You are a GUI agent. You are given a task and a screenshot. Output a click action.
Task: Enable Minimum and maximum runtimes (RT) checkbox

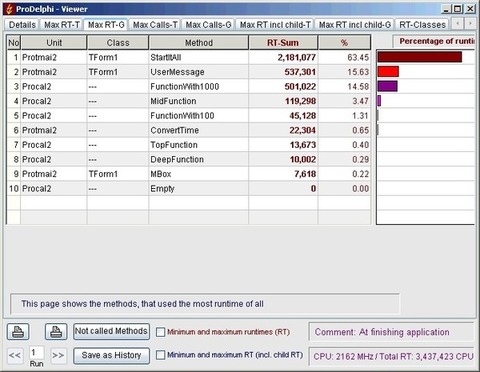161,332
